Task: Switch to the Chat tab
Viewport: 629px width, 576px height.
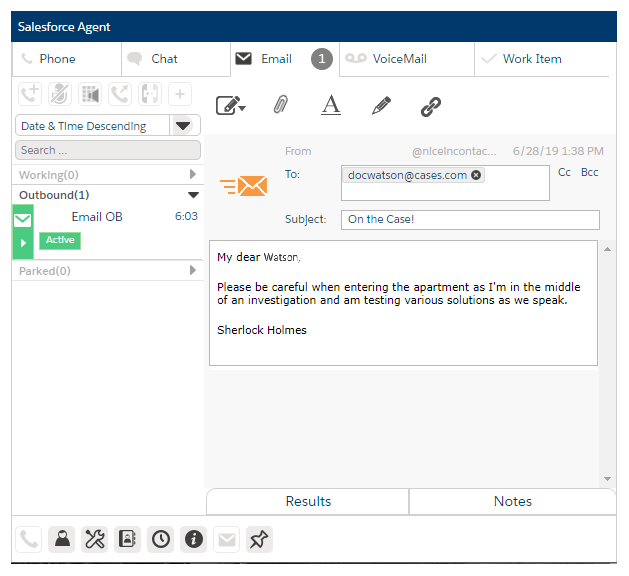Action: click(176, 59)
